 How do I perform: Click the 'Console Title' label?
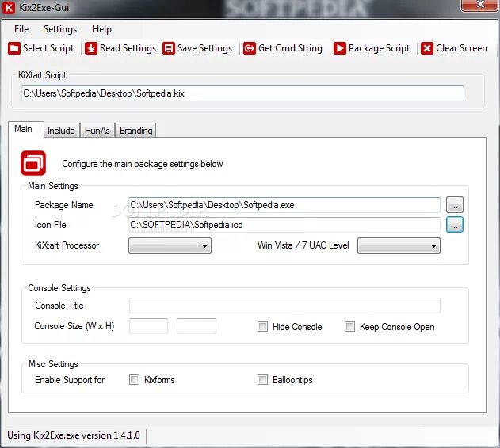click(59, 306)
